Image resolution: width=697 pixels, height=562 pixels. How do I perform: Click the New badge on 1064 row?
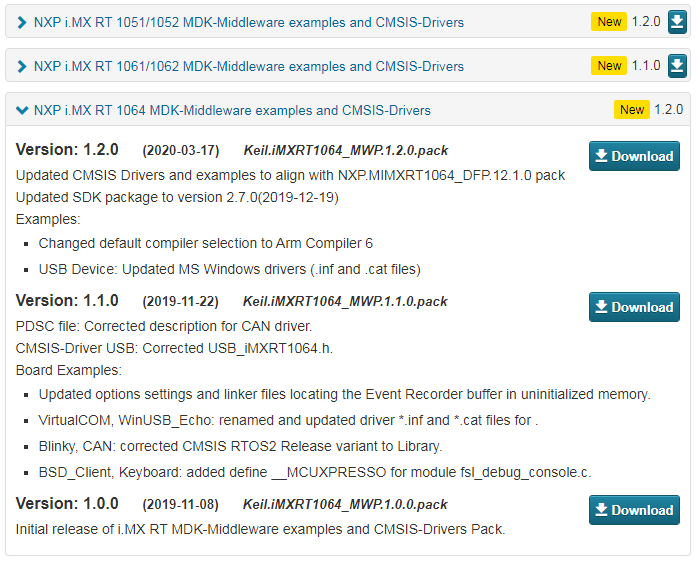click(632, 110)
